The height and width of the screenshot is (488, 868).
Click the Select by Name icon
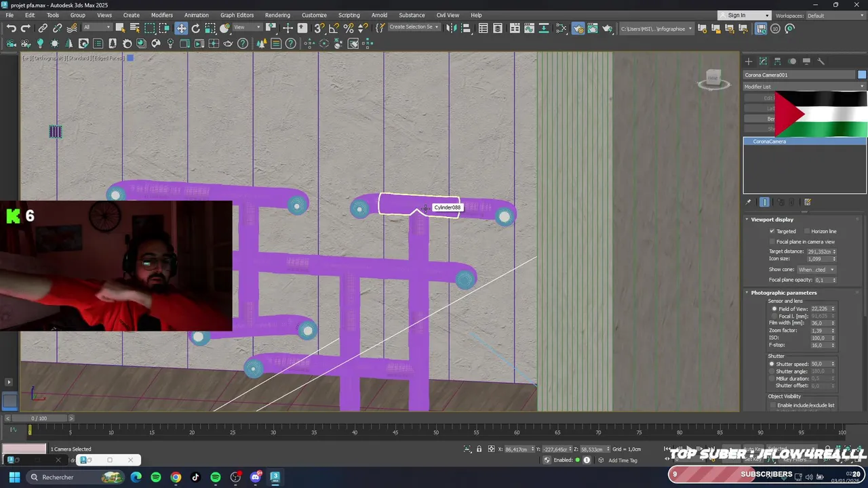click(x=134, y=28)
